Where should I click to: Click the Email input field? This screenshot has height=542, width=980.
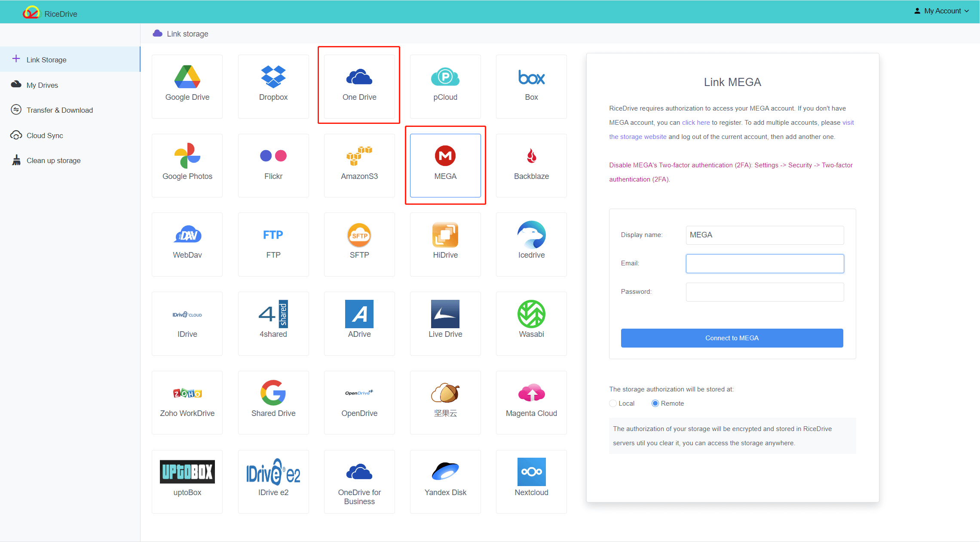coord(766,263)
